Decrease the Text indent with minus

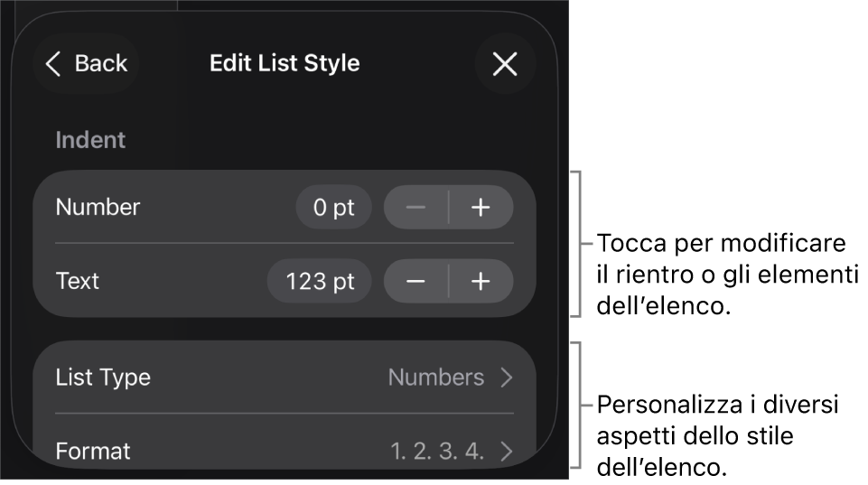click(x=415, y=282)
